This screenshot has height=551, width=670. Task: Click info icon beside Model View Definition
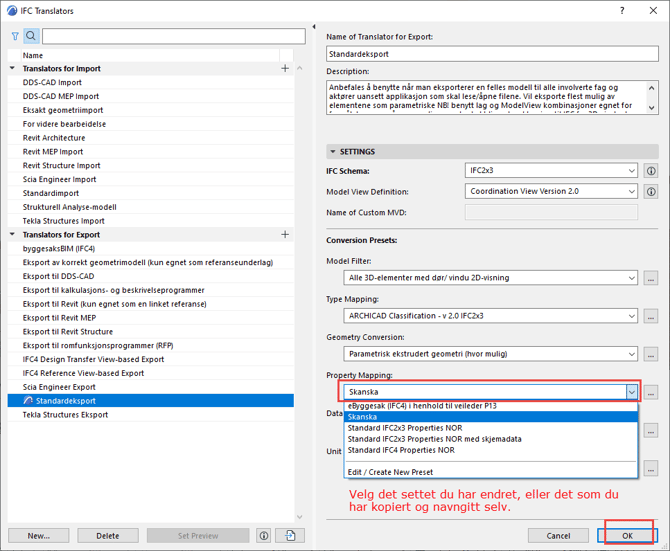(650, 192)
